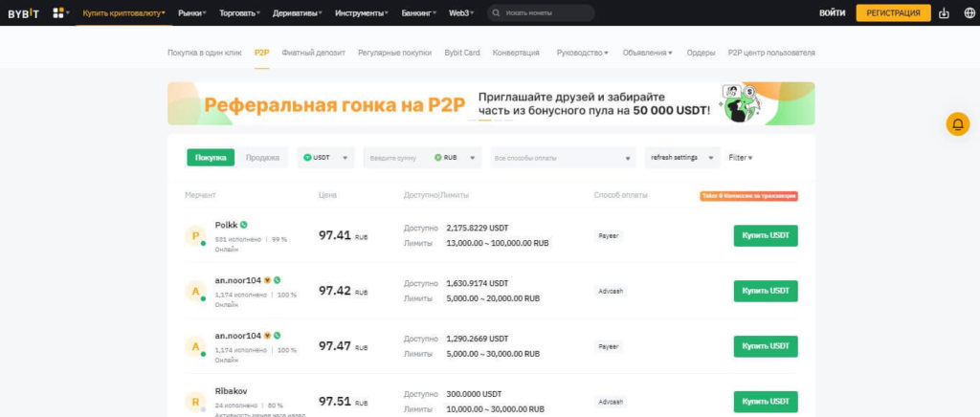Click the Способ оплаты column header
The image size is (980, 417).
[620, 195]
